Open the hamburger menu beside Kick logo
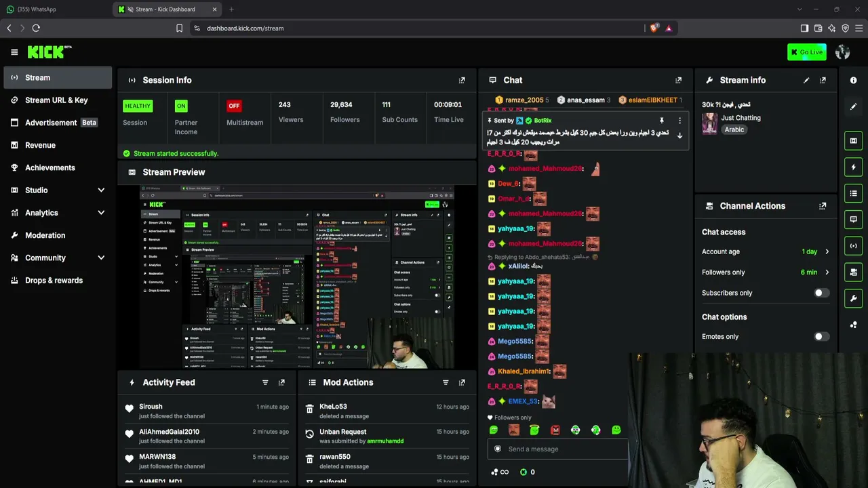Image resolution: width=868 pixels, height=488 pixels. click(14, 52)
